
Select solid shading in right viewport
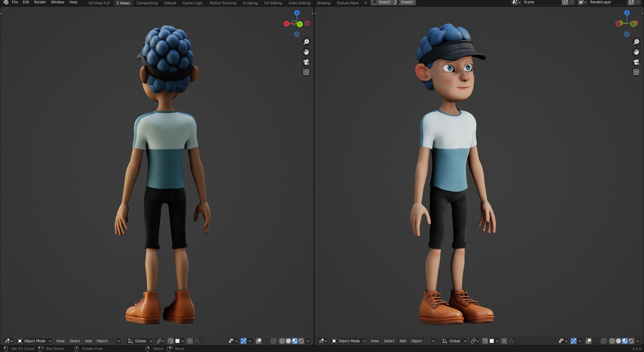coord(618,341)
